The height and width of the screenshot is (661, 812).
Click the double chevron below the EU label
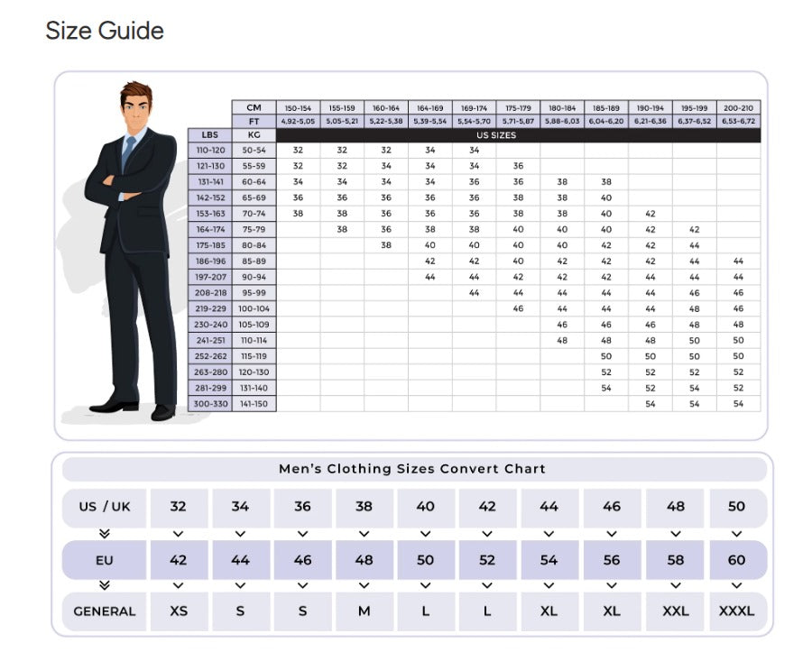tap(105, 585)
